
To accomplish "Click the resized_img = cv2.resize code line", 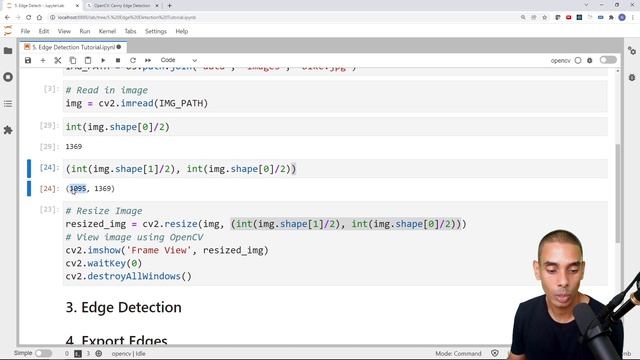I will tap(266, 224).
